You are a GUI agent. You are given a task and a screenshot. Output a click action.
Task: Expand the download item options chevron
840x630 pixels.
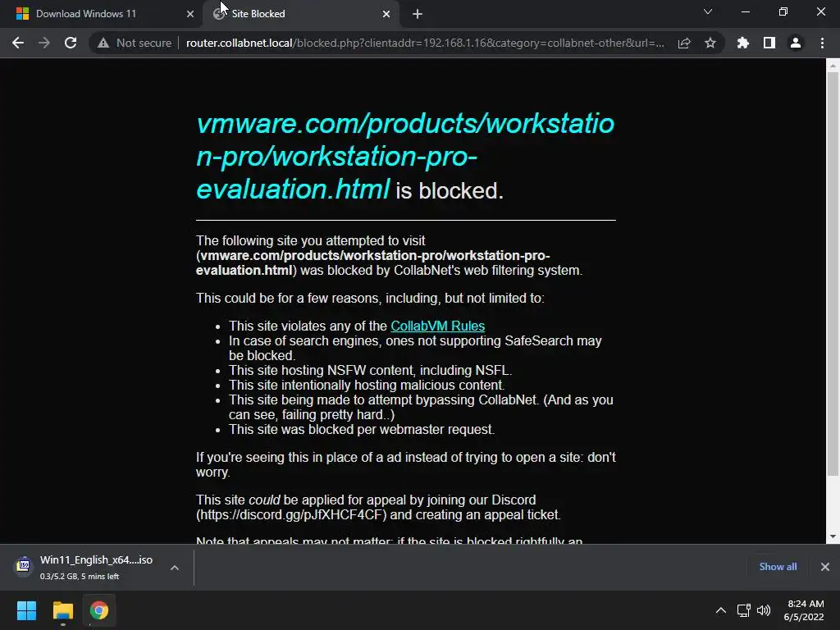(175, 568)
